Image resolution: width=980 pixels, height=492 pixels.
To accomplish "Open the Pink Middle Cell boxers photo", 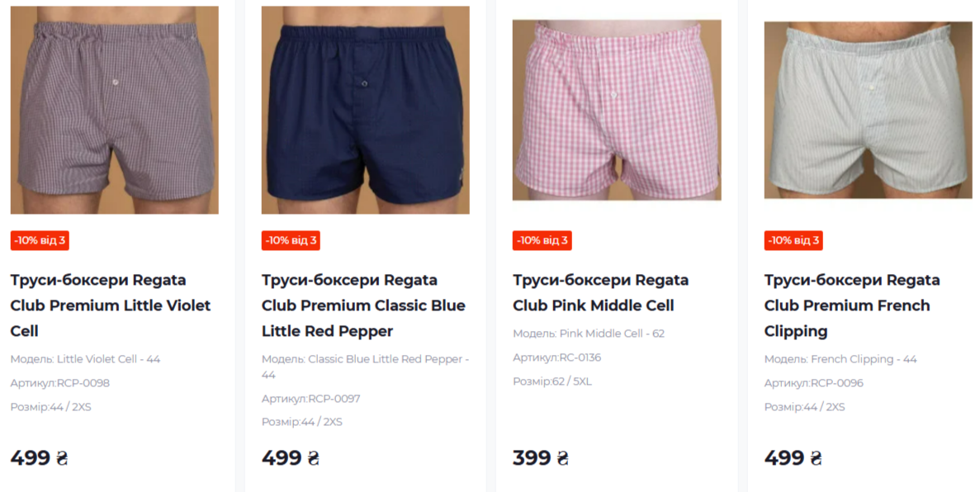I will pos(617,110).
